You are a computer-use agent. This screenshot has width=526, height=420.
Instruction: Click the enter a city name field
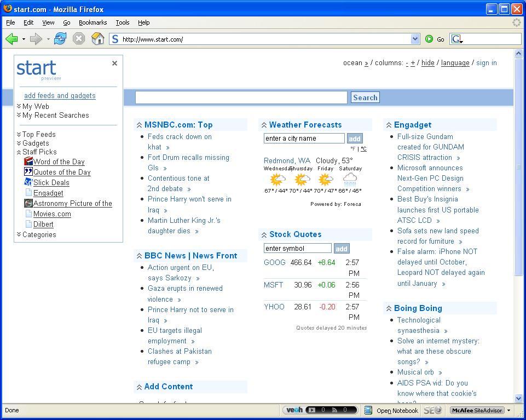point(304,139)
